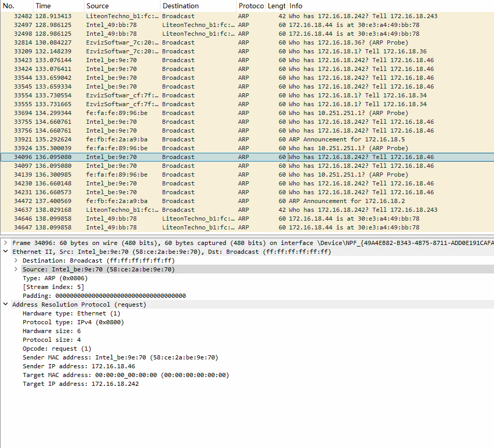Screen dimensions: 494x448
Task: Click the Source column header
Action: click(122, 6)
